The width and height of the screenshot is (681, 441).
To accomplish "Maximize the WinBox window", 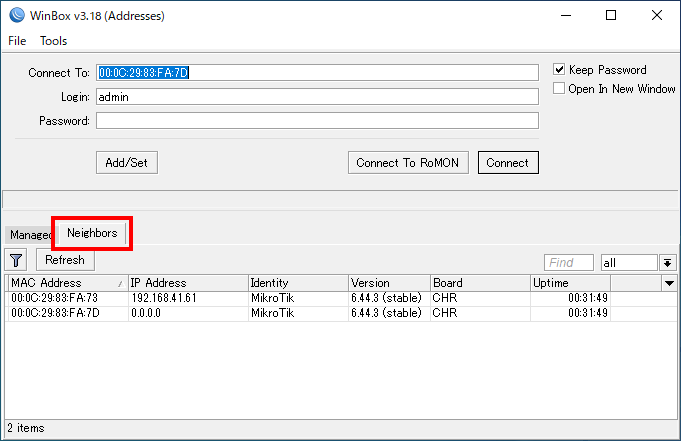I will click(x=611, y=16).
